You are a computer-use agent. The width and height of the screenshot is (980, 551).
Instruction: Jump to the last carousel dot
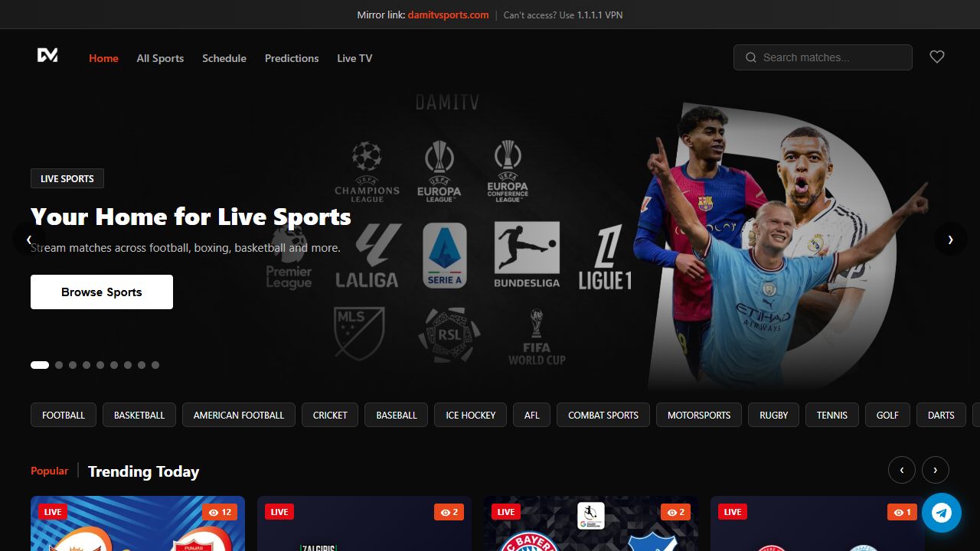point(155,365)
